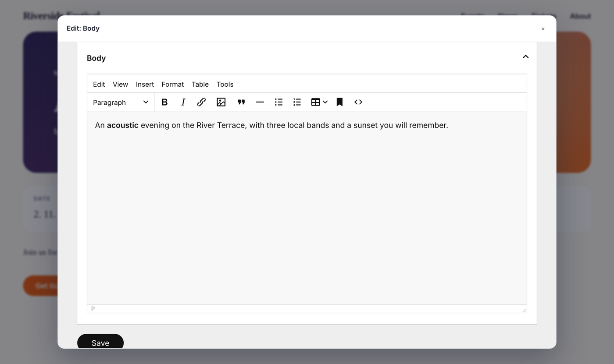Insert an anchor with the bookmark icon
Viewport: 614px width, 364px height.
coord(339,102)
